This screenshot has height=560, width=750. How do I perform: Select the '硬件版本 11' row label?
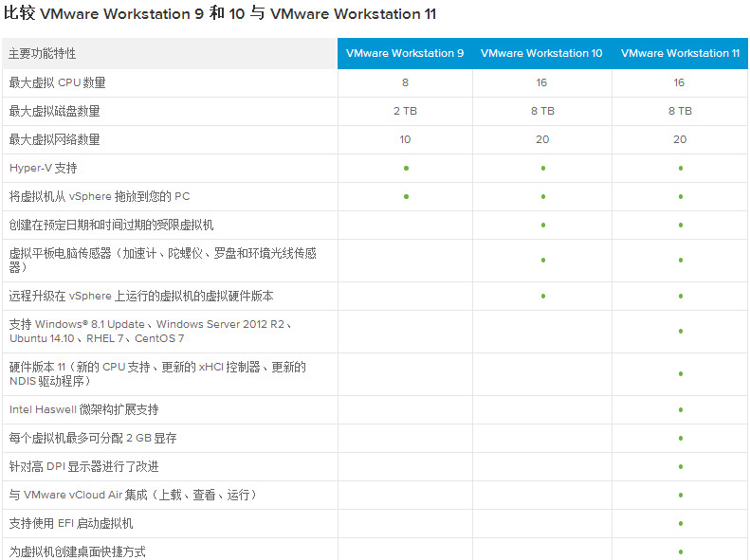[157, 373]
